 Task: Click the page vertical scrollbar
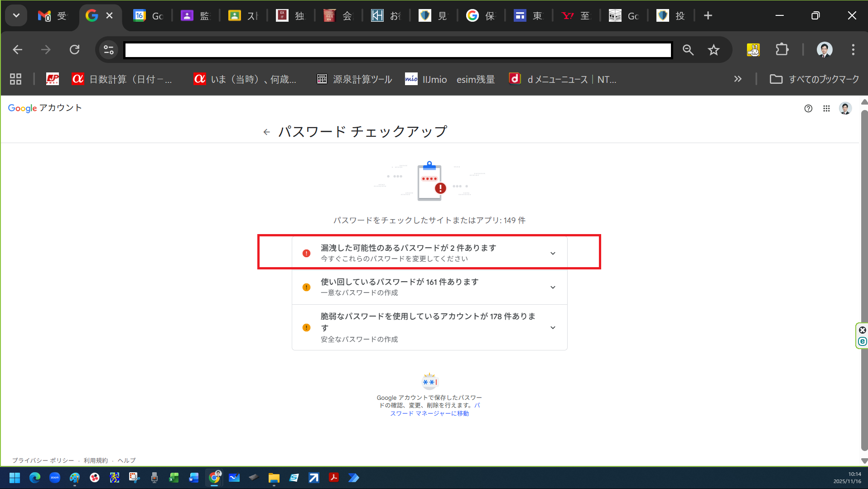click(864, 281)
